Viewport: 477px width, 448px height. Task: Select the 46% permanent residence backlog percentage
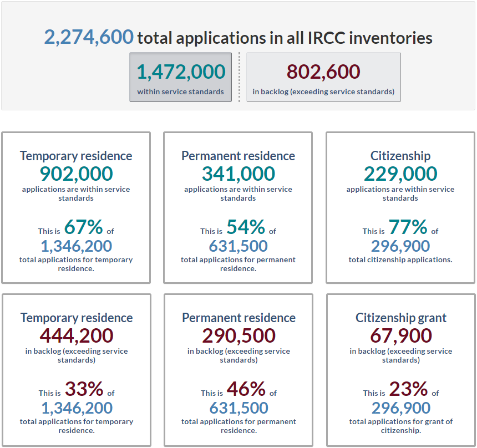(246, 389)
